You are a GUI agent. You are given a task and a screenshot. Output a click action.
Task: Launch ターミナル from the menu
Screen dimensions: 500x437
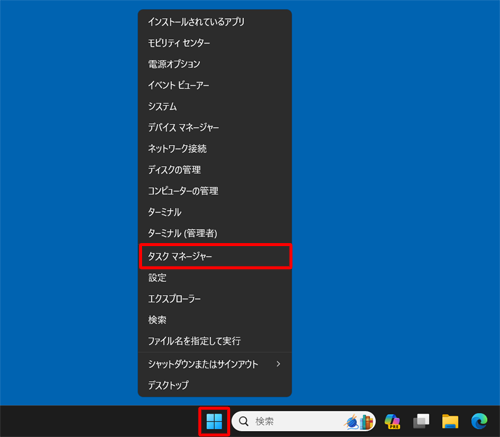point(215,212)
